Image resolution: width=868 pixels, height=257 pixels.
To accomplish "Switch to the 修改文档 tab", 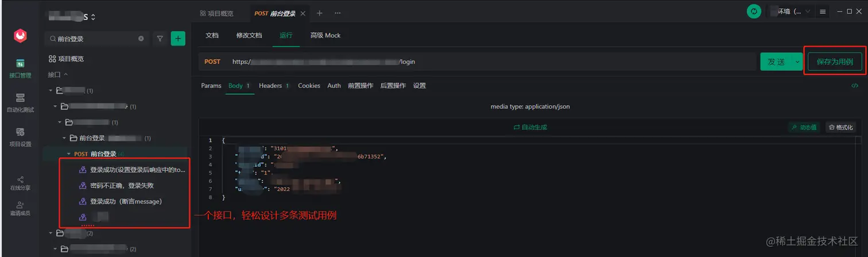I will point(249,35).
